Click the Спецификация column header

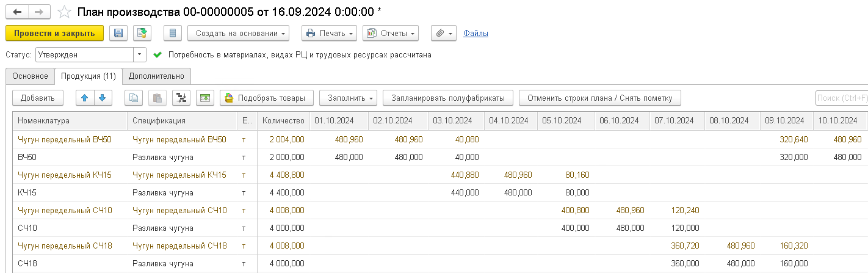click(x=182, y=120)
